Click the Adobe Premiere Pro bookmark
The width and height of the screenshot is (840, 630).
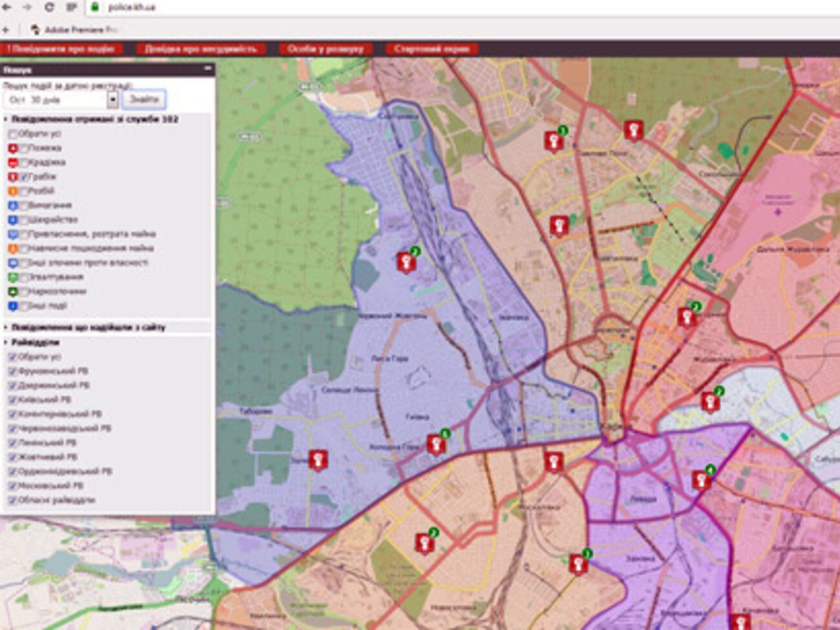[x=74, y=30]
